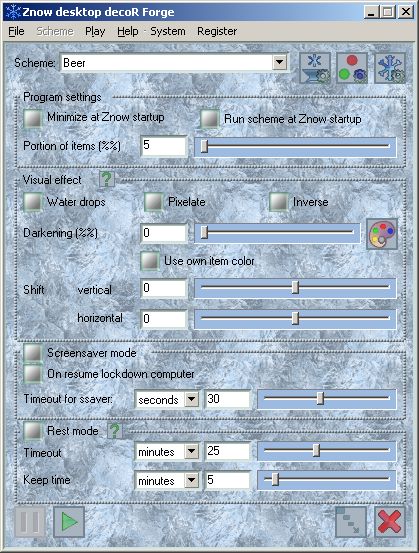The height and width of the screenshot is (553, 419).
Task: Open the seconds unit dropdown for ssaver timeout
Action: (192, 400)
